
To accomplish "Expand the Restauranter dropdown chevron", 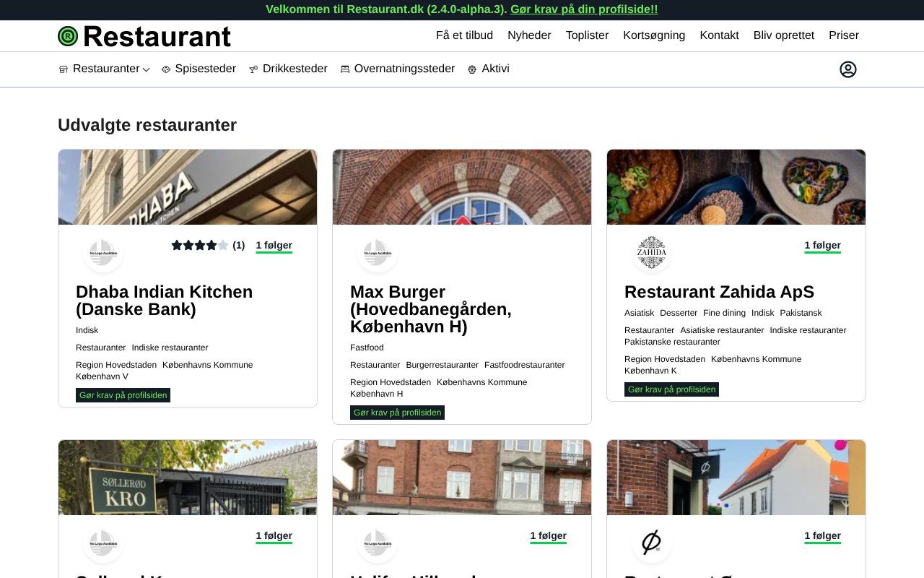I will (x=146, y=69).
